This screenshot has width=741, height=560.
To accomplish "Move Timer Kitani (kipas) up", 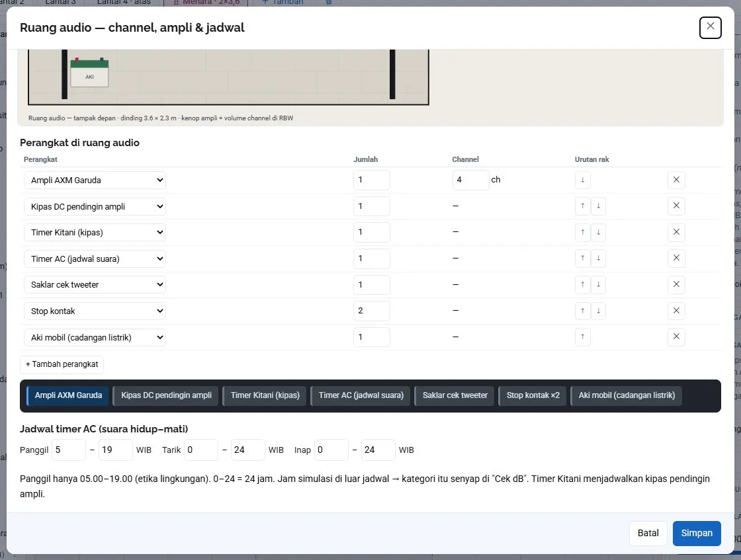I will tap(583, 232).
